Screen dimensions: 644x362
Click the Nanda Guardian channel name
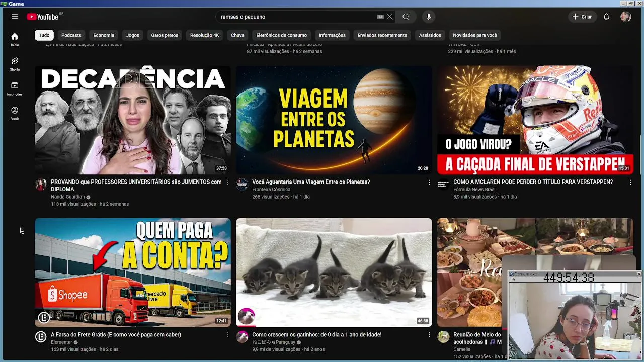pyautogui.click(x=68, y=197)
